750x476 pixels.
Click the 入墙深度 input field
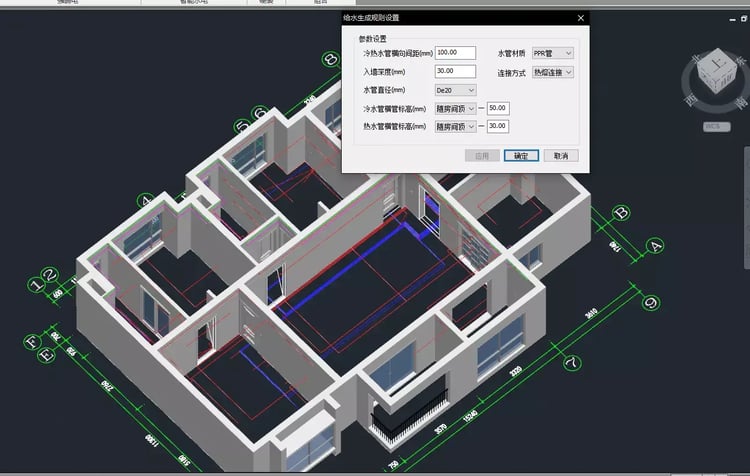(x=455, y=71)
